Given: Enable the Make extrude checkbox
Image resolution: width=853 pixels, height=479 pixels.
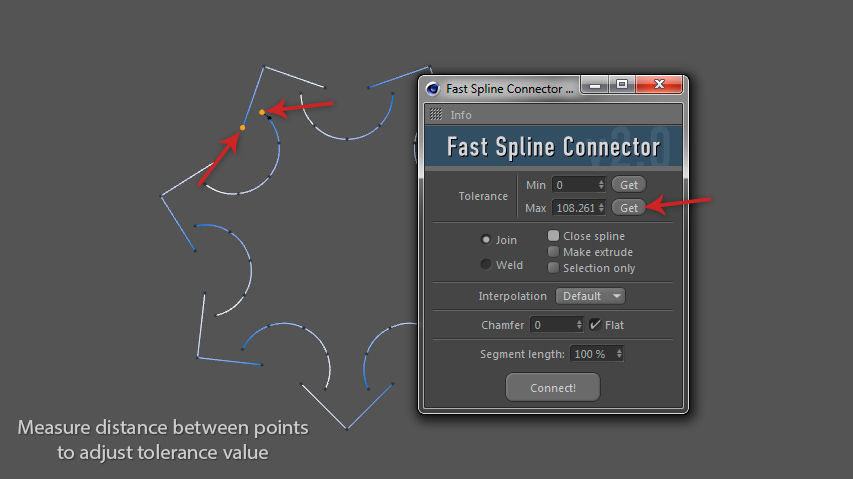Looking at the screenshot, I should pyautogui.click(x=553, y=252).
